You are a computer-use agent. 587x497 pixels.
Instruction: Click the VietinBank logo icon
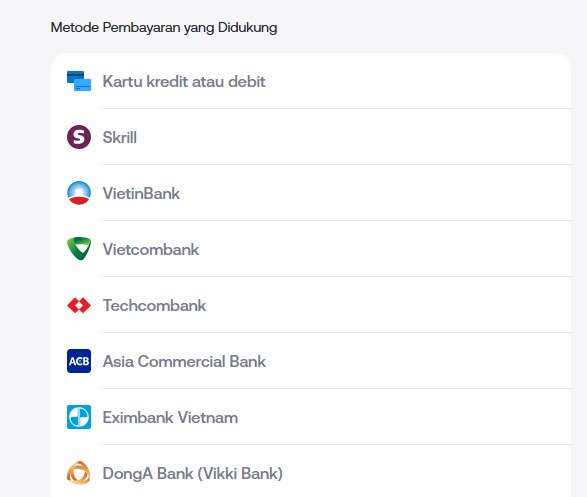79,193
